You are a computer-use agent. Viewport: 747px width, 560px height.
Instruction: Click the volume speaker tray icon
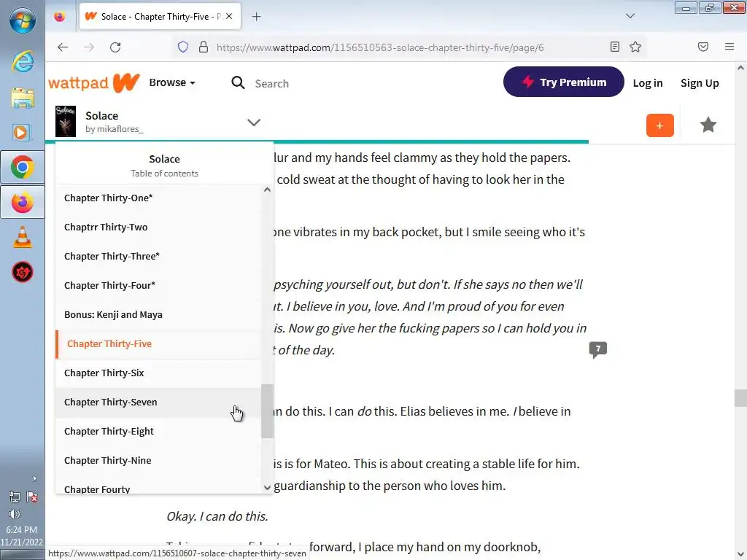(15, 514)
